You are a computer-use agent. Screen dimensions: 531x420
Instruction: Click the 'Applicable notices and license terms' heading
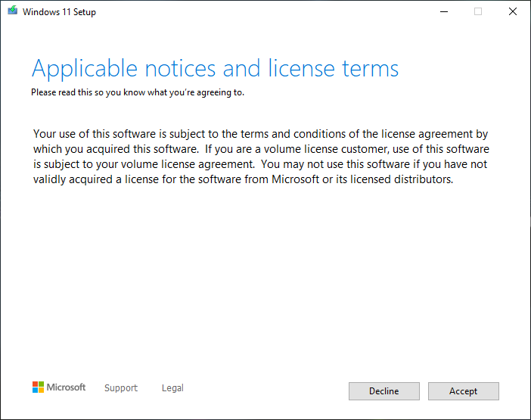tap(215, 69)
